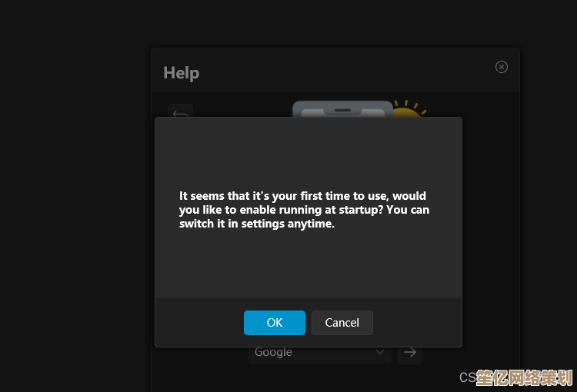Click the chevron arrow in Google box
577x392 pixels.
[x=379, y=352]
